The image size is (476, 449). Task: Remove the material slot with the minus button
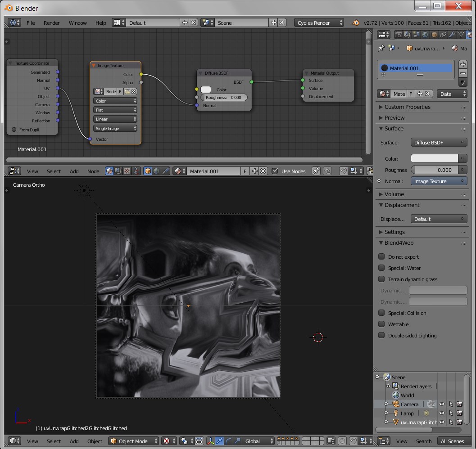[x=462, y=73]
